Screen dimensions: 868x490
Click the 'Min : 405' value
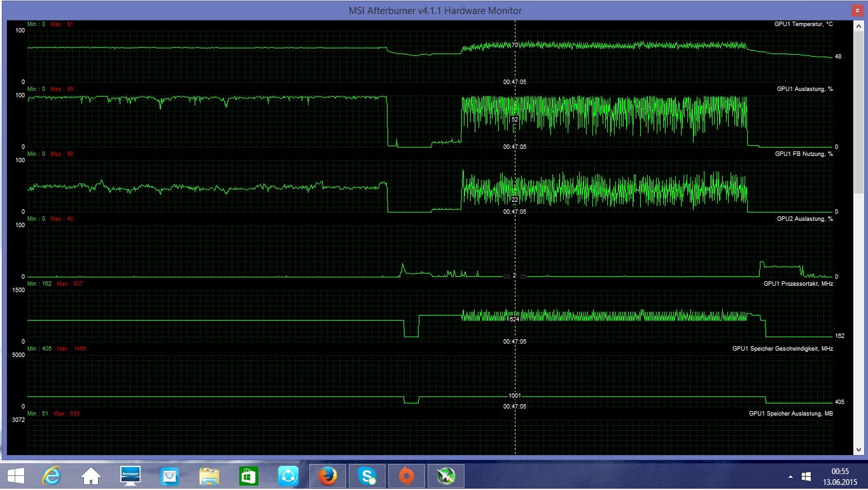(40, 349)
